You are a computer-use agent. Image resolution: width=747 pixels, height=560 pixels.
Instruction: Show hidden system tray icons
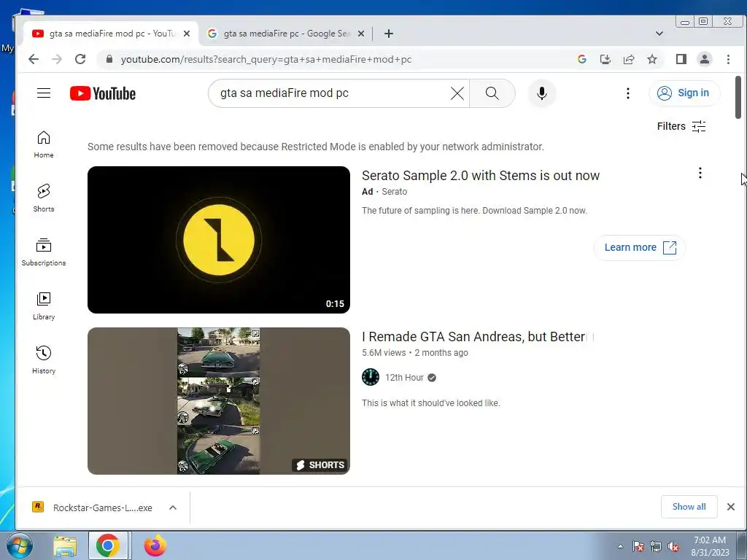[x=620, y=547]
